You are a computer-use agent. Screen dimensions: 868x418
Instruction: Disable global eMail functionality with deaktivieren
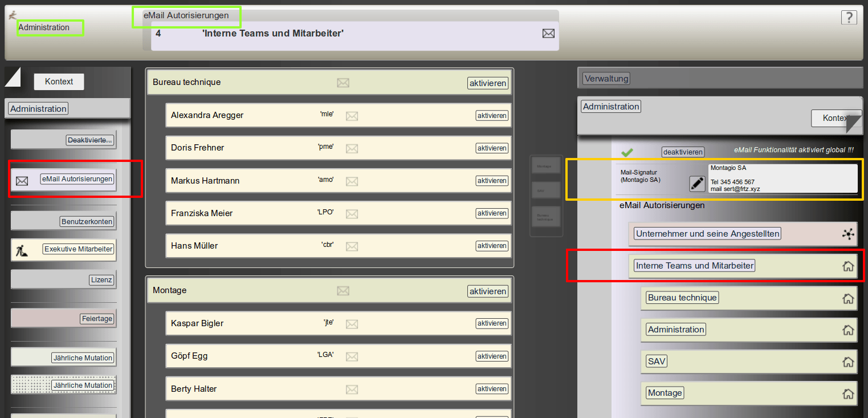pos(683,152)
